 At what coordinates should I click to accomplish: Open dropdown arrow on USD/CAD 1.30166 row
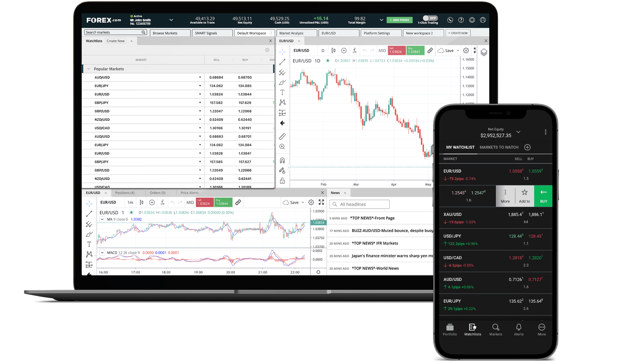[x=200, y=128]
